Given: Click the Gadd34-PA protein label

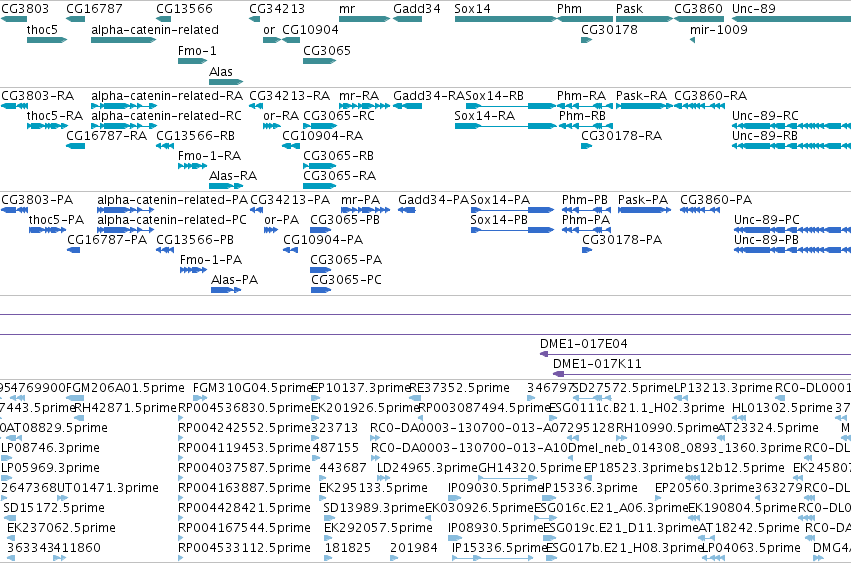Looking at the screenshot, I should pos(433,200).
